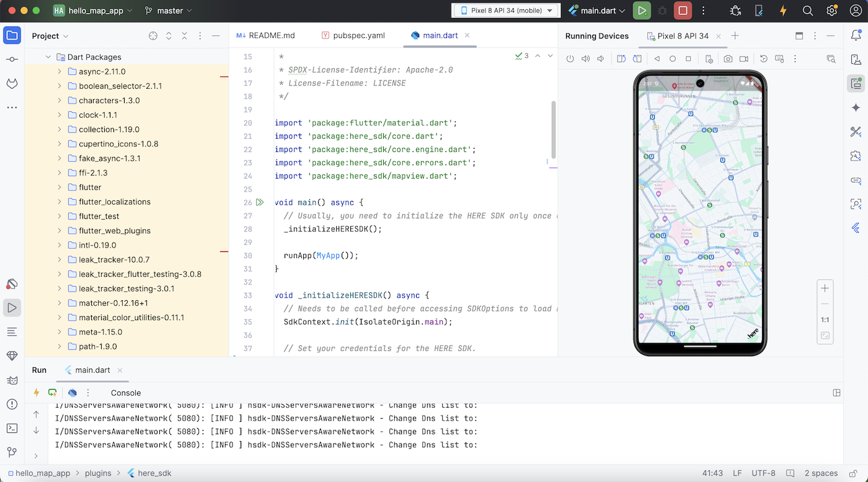Open the Pixel 8 API 34 device selector

(507, 11)
